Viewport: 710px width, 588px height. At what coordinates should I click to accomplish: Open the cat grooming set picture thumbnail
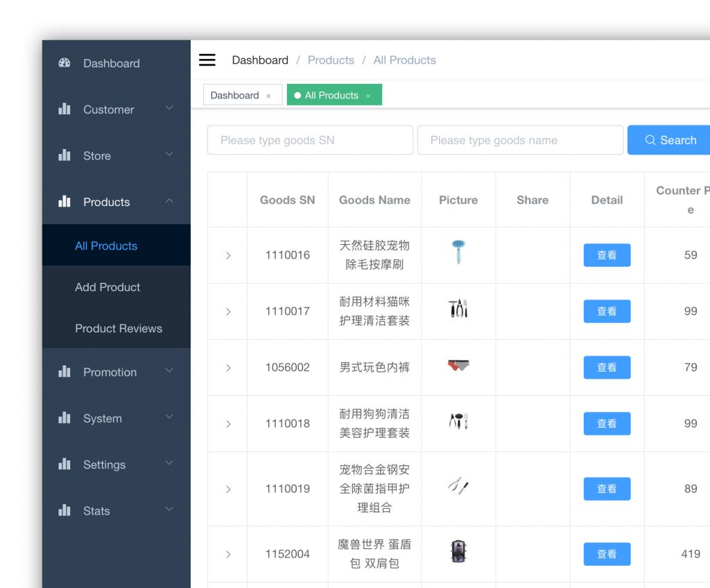458,309
